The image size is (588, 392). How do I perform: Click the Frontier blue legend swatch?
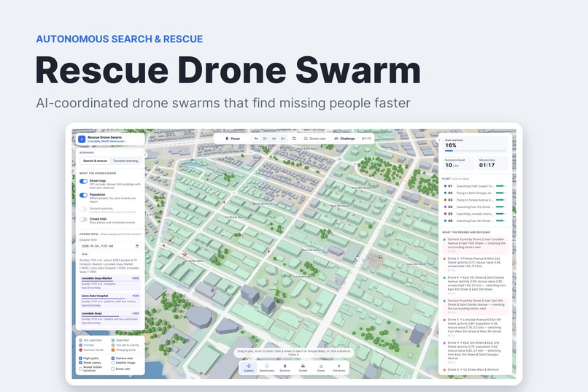click(81, 345)
